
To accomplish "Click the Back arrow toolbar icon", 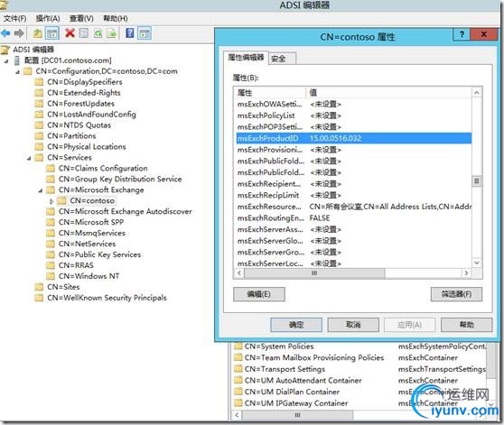I will (x=5, y=33).
